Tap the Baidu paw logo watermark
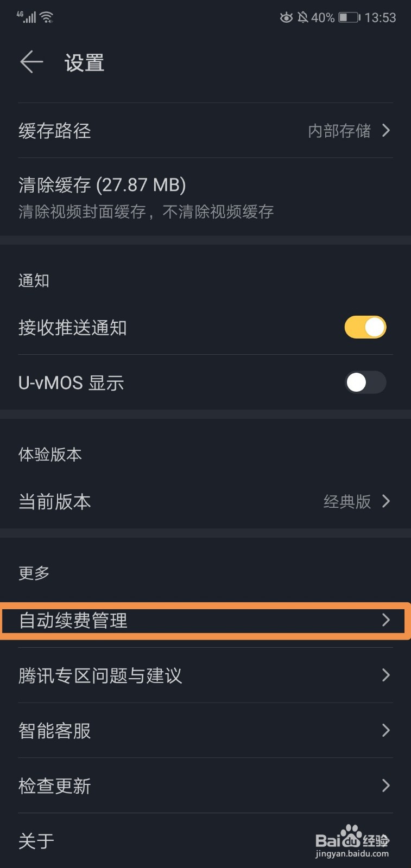This screenshot has width=411, height=868. tap(352, 837)
